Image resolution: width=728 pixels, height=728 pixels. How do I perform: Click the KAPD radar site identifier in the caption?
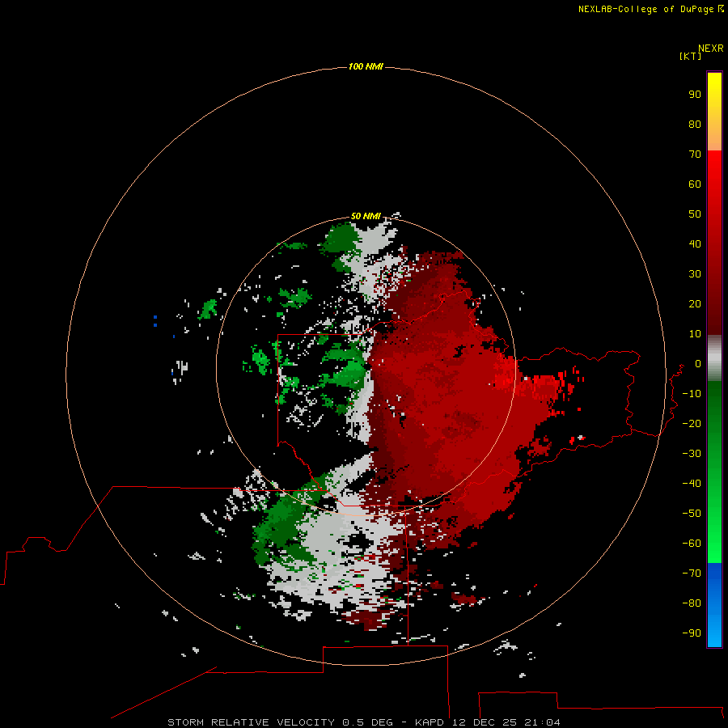(x=430, y=722)
